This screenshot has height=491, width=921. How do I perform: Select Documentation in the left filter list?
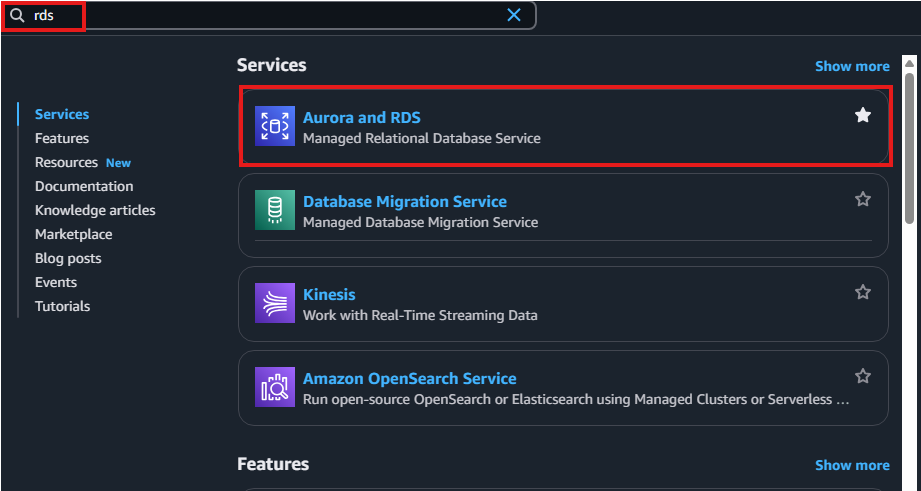click(x=84, y=186)
